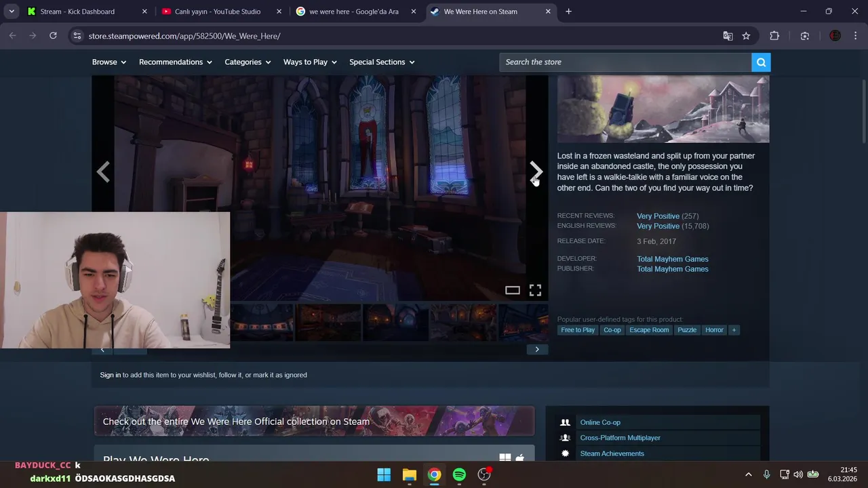Click the Free to Play tag
The width and height of the screenshot is (868, 488).
(x=578, y=330)
